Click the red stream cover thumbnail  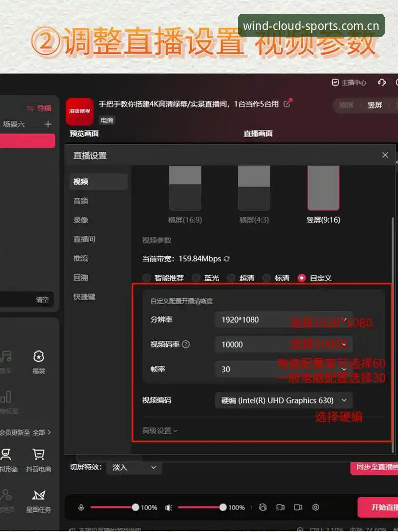tap(79, 112)
